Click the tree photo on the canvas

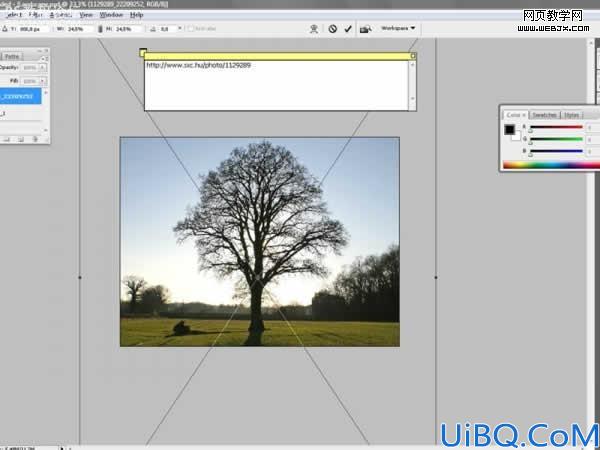tap(260, 242)
